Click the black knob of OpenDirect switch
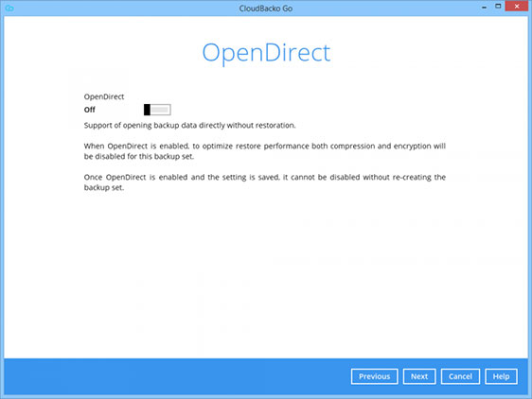532x399 pixels. 147,110
